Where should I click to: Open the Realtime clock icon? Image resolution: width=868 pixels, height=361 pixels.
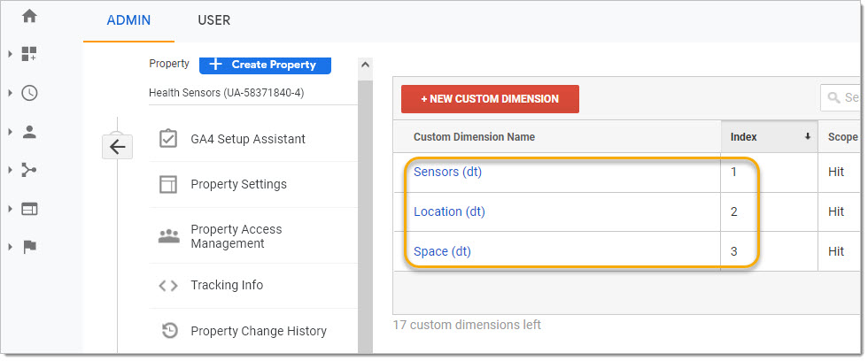coord(29,93)
